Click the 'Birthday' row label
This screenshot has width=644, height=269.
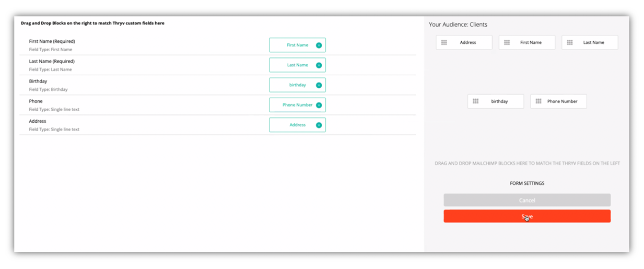pyautogui.click(x=38, y=81)
